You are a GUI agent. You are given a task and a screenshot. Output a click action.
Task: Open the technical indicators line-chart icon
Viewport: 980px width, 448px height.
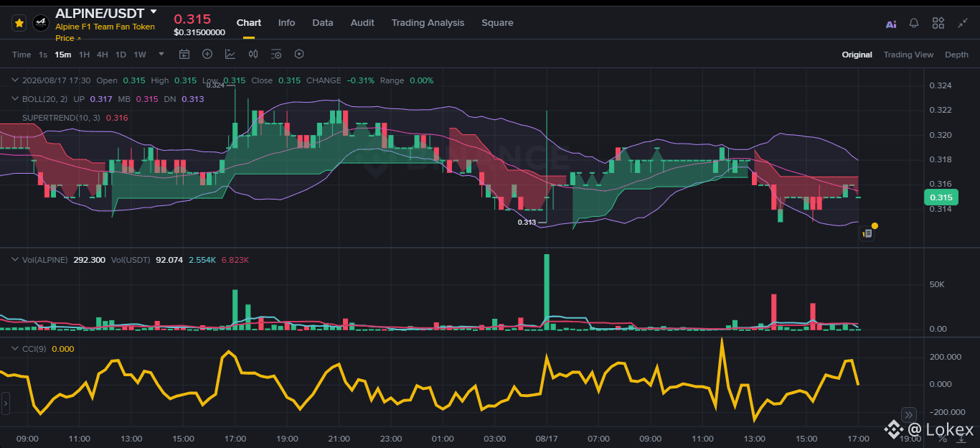230,54
